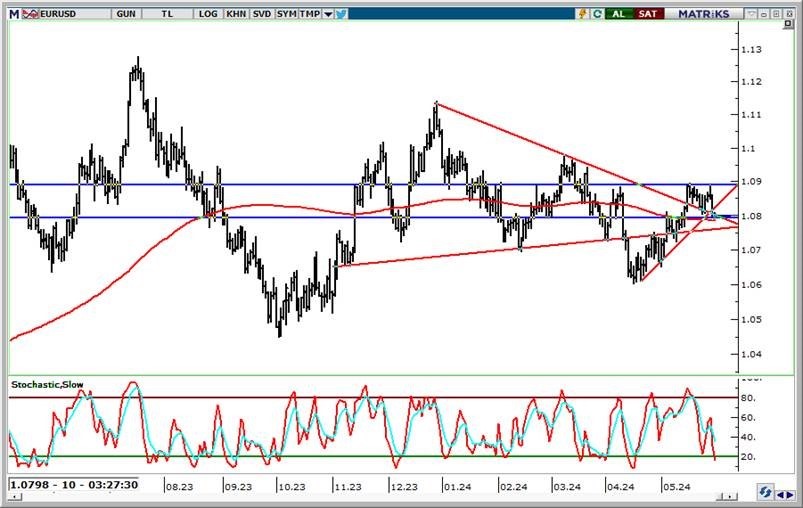This screenshot has width=803, height=508.
Task: Click the 01.24 date axis label
Action: click(x=457, y=487)
